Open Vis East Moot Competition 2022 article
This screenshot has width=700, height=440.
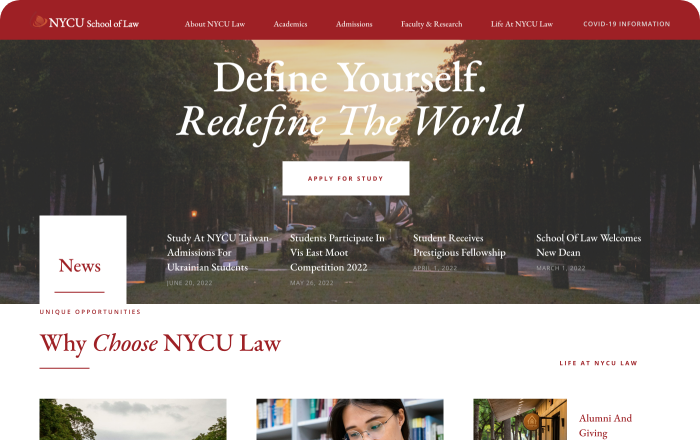point(337,253)
